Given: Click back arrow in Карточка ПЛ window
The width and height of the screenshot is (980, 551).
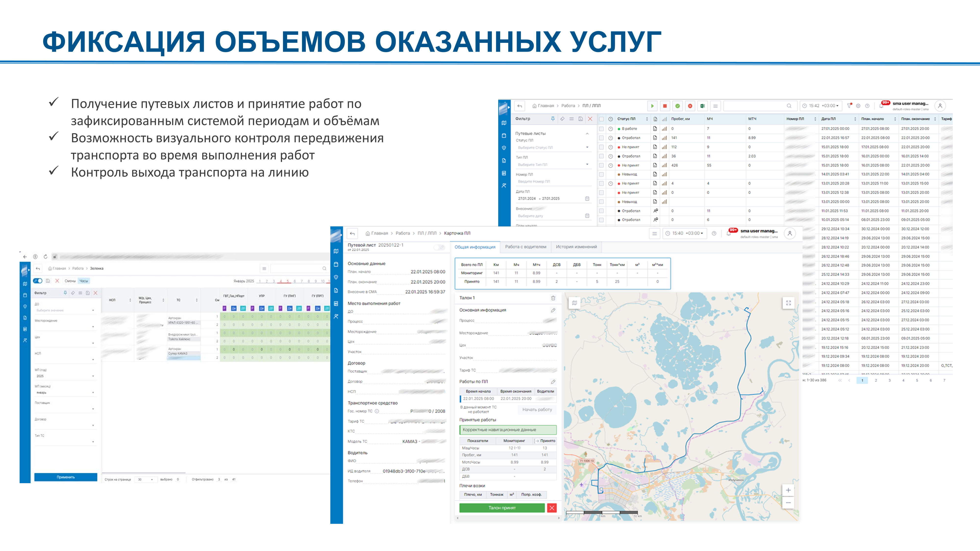Looking at the screenshot, I should (x=352, y=233).
